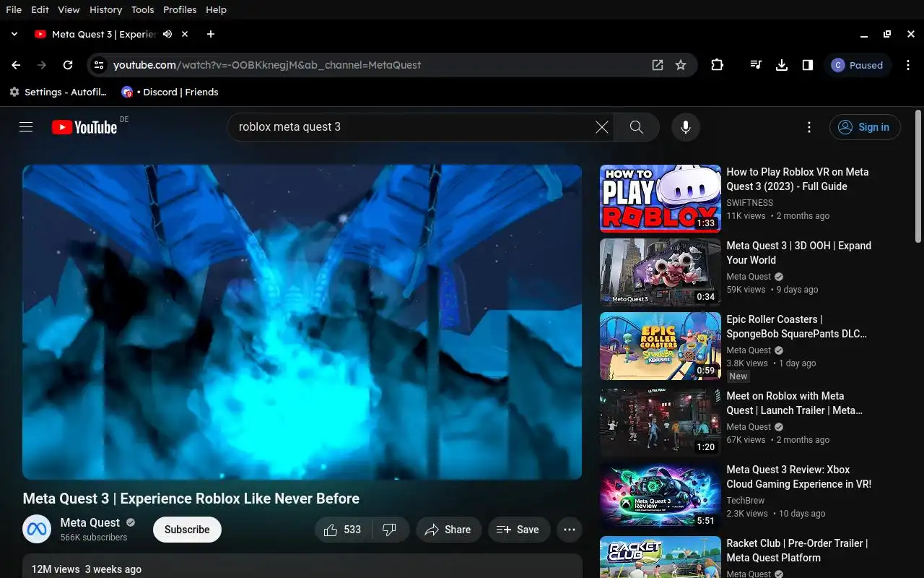Screen dimensions: 924x578
Task: View site information icon in address bar
Action: coord(99,65)
